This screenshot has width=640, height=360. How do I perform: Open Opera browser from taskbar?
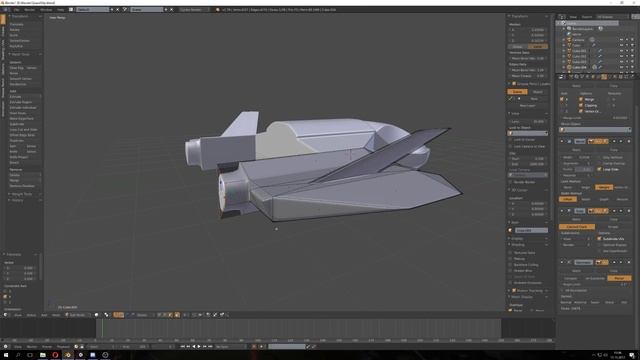(x=55, y=355)
